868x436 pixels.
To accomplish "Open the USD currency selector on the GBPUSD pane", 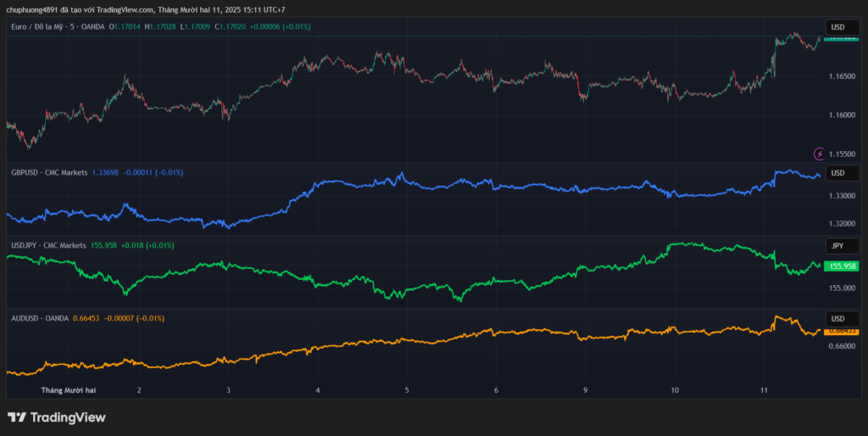I will pyautogui.click(x=837, y=173).
